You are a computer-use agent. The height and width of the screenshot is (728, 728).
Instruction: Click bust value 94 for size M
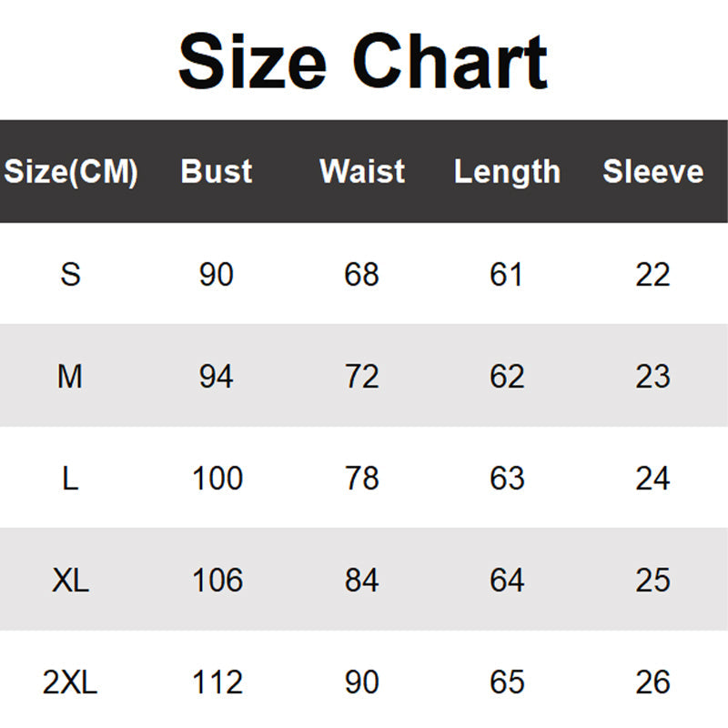[x=217, y=376]
